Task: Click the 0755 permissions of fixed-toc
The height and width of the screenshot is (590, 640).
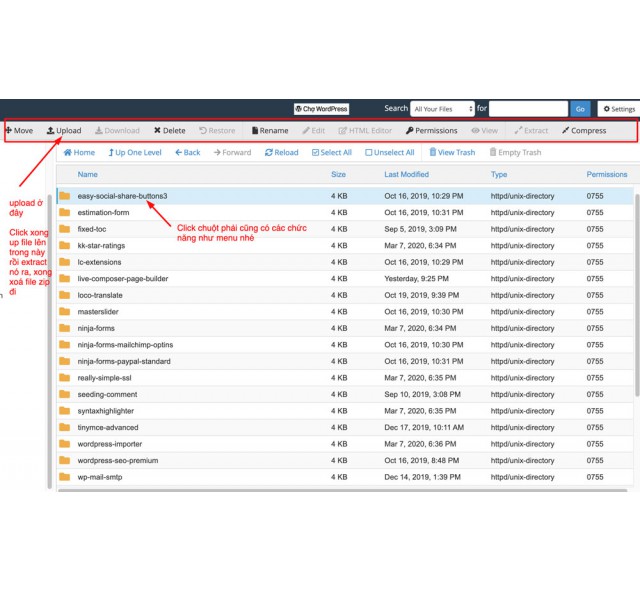Action: pos(595,229)
